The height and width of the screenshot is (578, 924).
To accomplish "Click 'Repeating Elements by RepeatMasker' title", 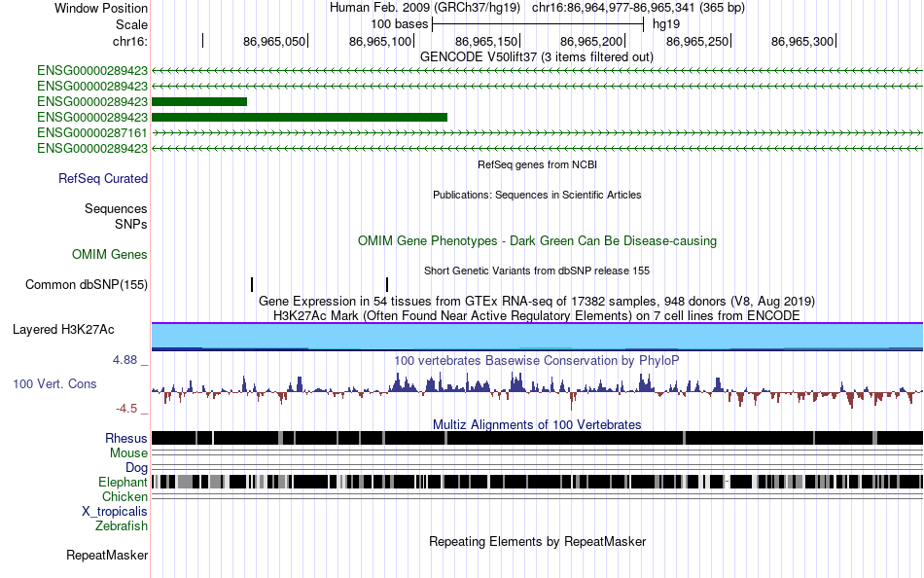I will coord(537,541).
